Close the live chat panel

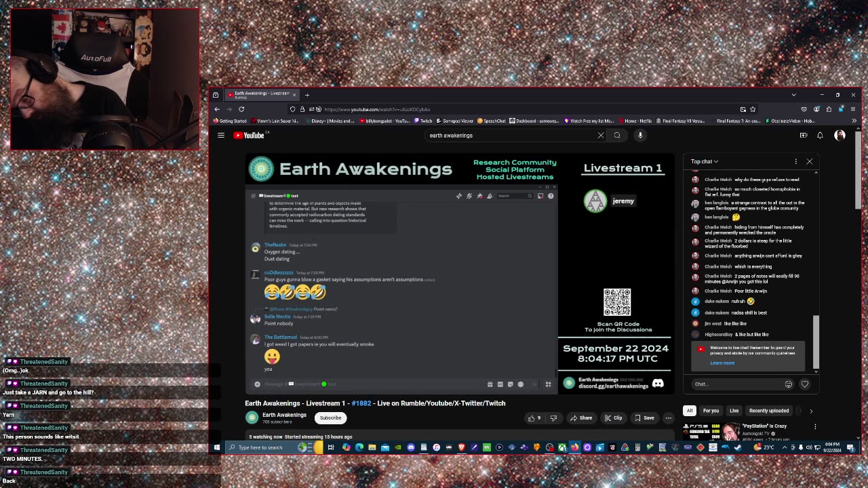pos(809,161)
